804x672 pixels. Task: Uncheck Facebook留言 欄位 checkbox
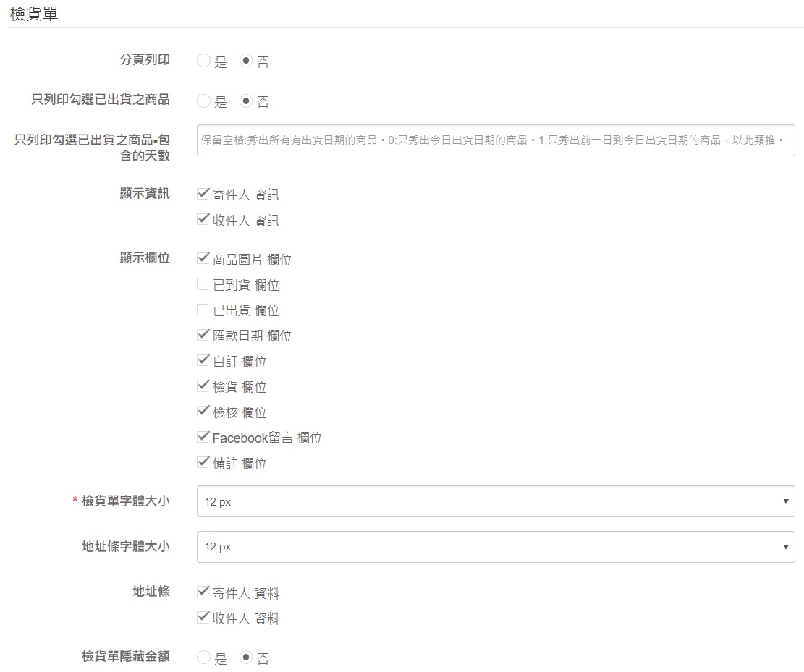click(x=203, y=437)
